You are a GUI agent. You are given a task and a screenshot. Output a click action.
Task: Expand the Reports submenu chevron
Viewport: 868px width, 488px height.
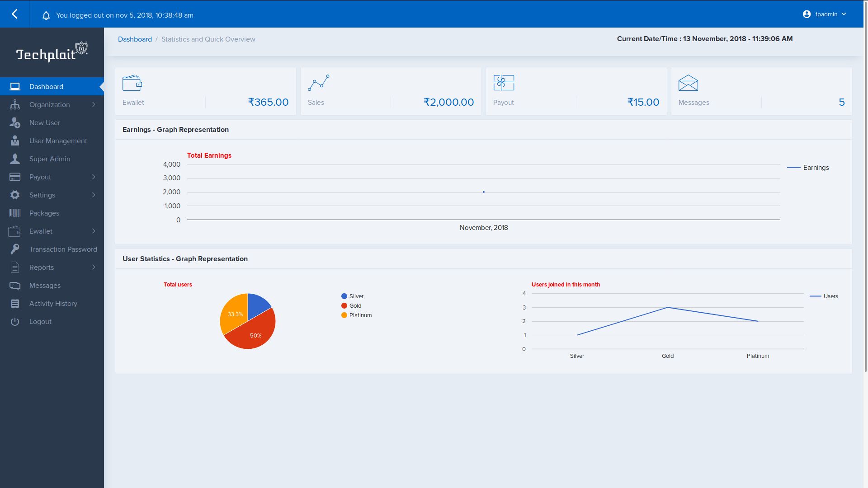[94, 267]
